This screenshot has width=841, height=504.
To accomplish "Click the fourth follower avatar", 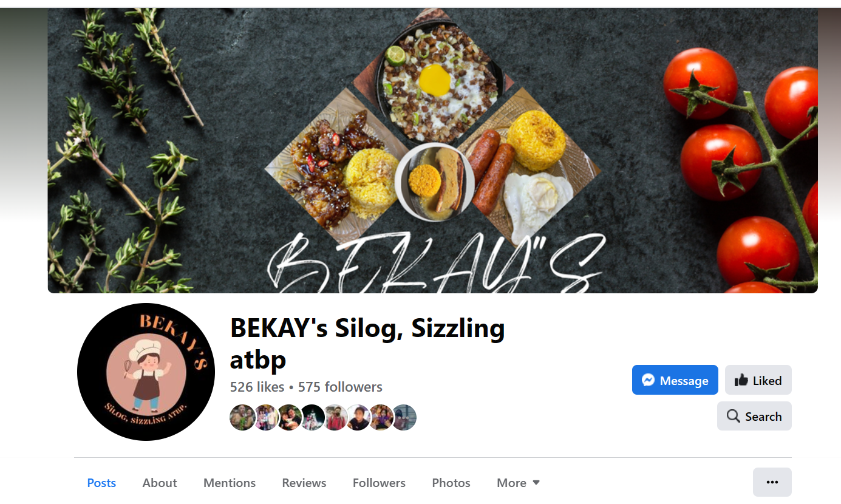I will pyautogui.click(x=312, y=418).
